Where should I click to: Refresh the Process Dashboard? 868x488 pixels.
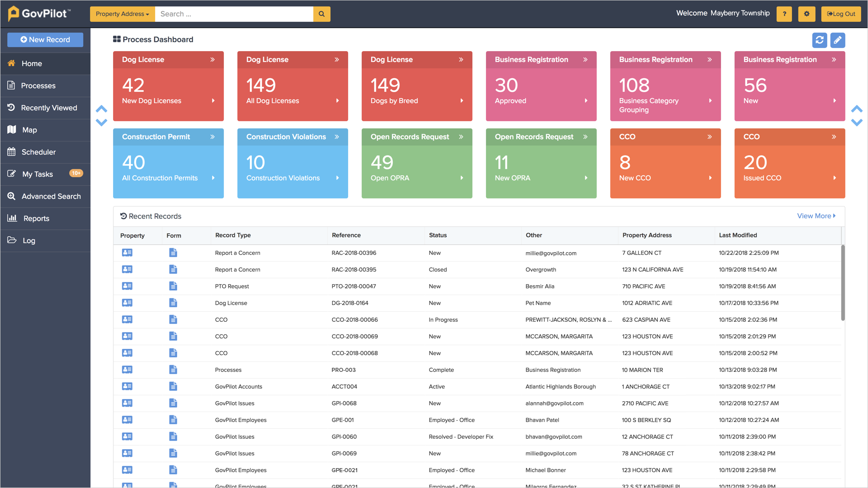820,40
